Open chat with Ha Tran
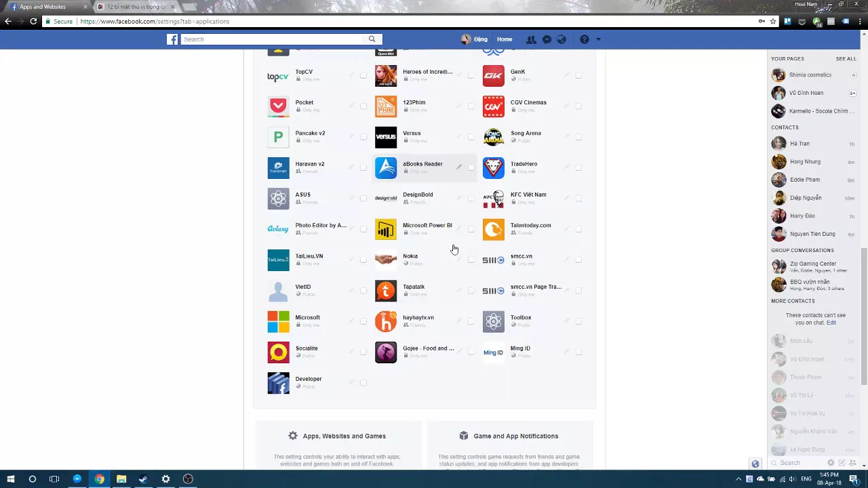The width and height of the screenshot is (868, 488). (814, 144)
